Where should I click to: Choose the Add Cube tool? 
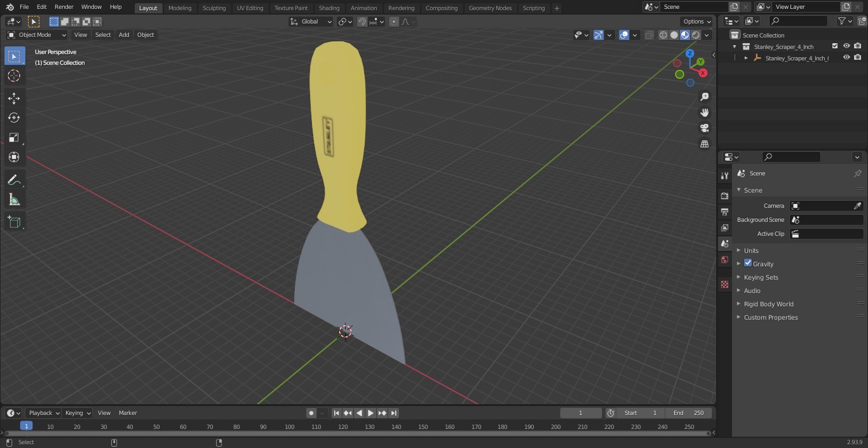click(x=14, y=222)
